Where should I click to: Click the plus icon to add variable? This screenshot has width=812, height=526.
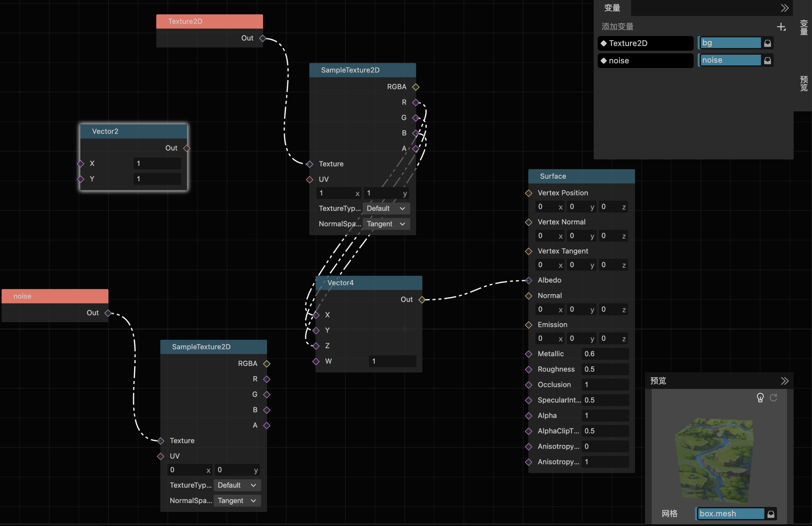tap(781, 27)
